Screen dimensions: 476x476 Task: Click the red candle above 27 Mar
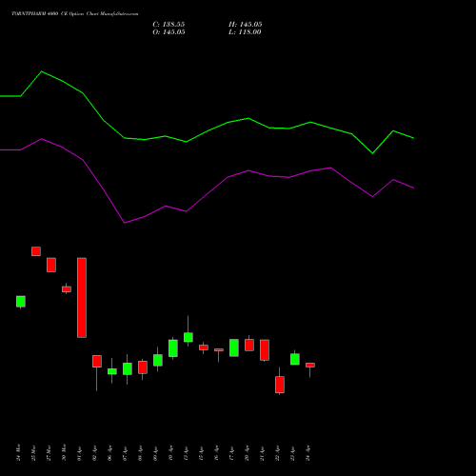pyautogui.click(x=51, y=265)
